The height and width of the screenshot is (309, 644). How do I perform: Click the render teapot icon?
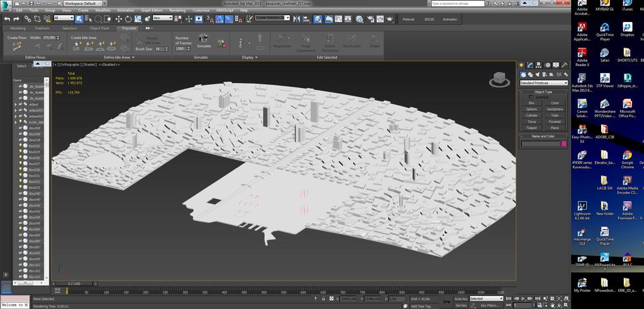[390, 19]
